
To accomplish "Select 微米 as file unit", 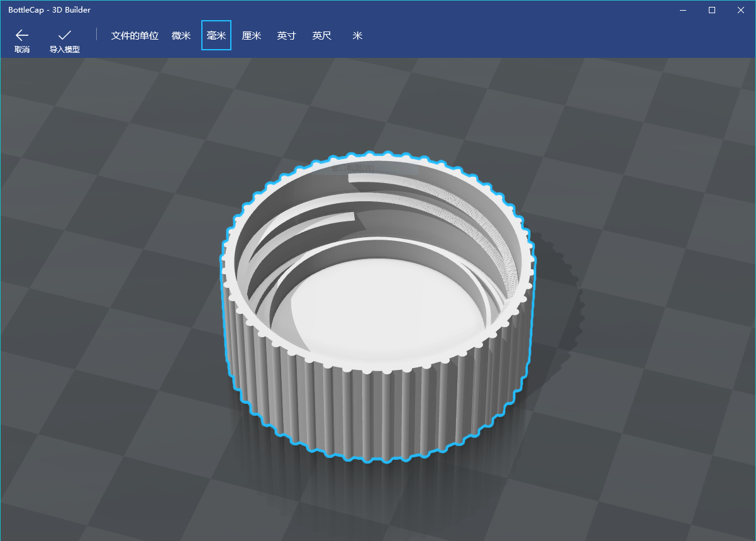I will tap(181, 36).
